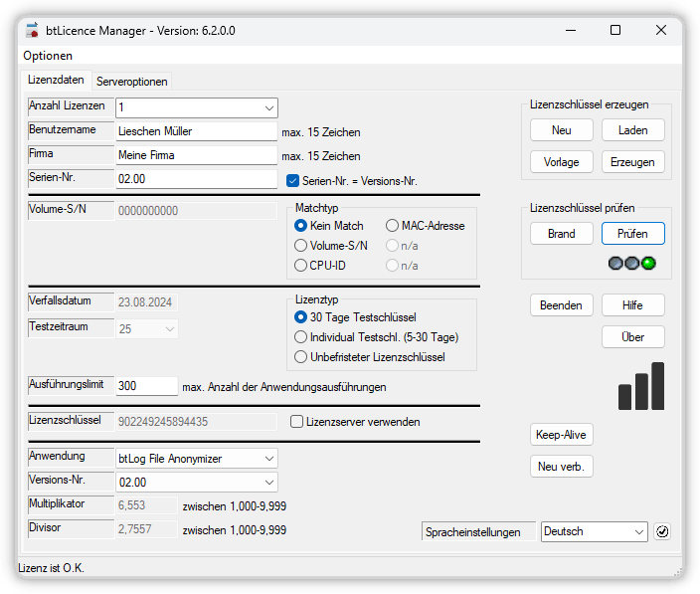Click the green status indicator light
The width and height of the screenshot is (700, 594).
648,264
